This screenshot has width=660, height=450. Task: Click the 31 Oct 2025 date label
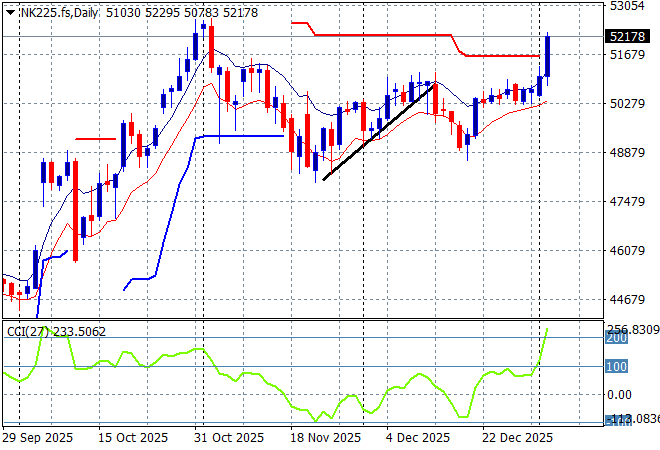(229, 438)
